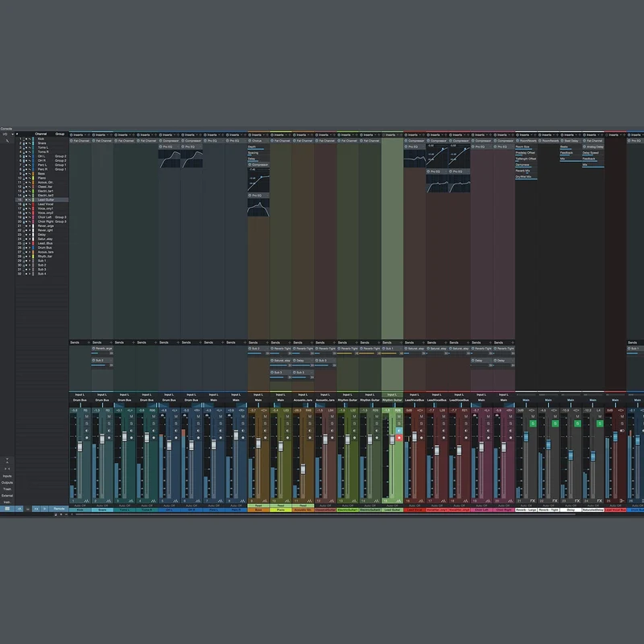This screenshot has width=644, height=644.
Task: Click the horizontal scrollbar below the mixer
Action: [x=324, y=514]
